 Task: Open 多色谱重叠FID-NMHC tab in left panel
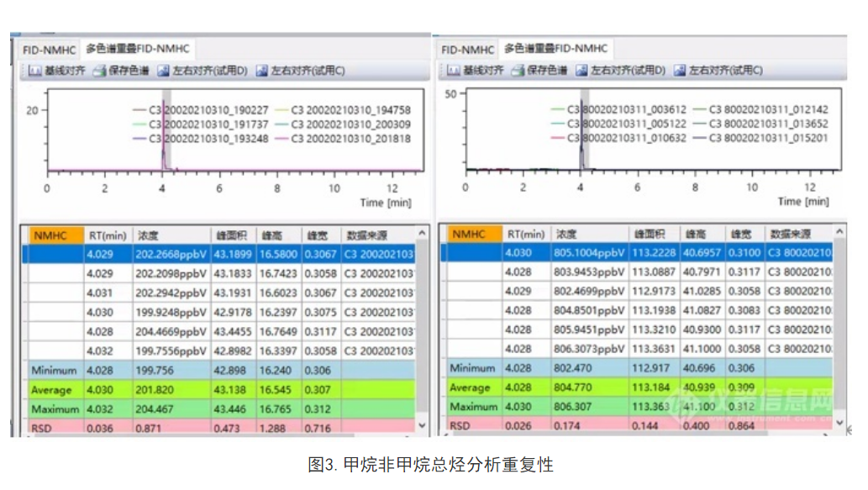point(138,50)
